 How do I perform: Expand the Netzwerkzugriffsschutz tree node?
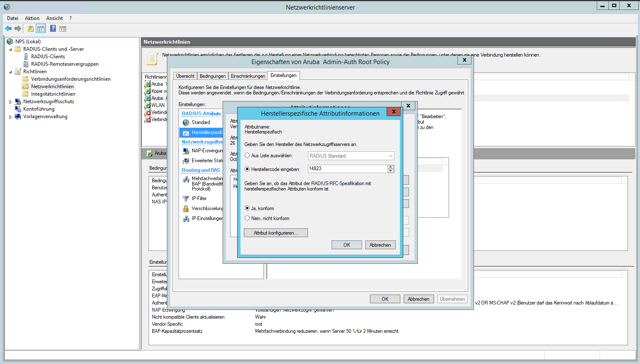click(x=10, y=102)
